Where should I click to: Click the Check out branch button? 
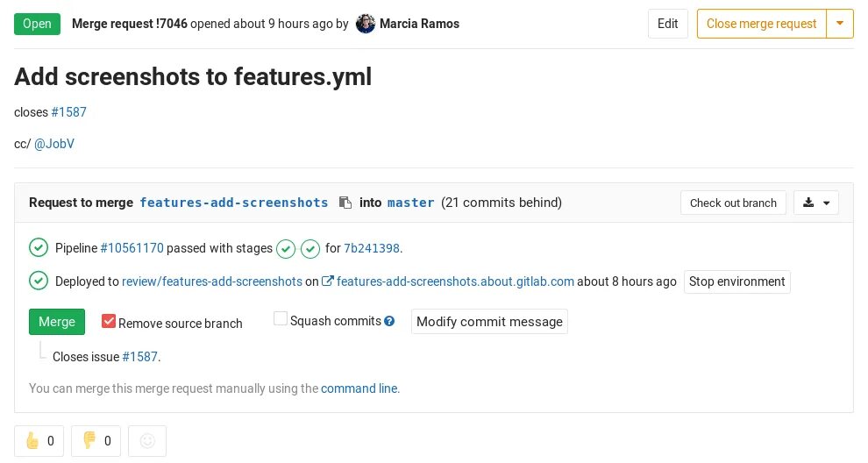click(733, 203)
